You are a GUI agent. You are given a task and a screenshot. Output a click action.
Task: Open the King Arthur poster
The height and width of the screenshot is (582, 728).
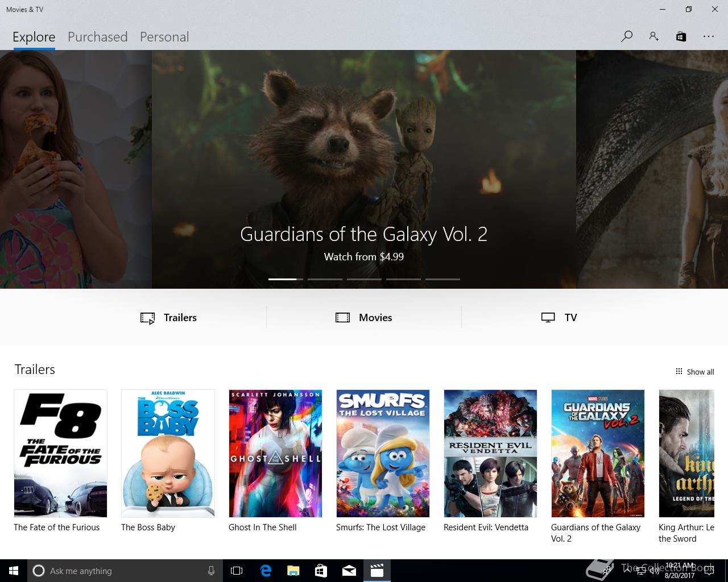[686, 454]
